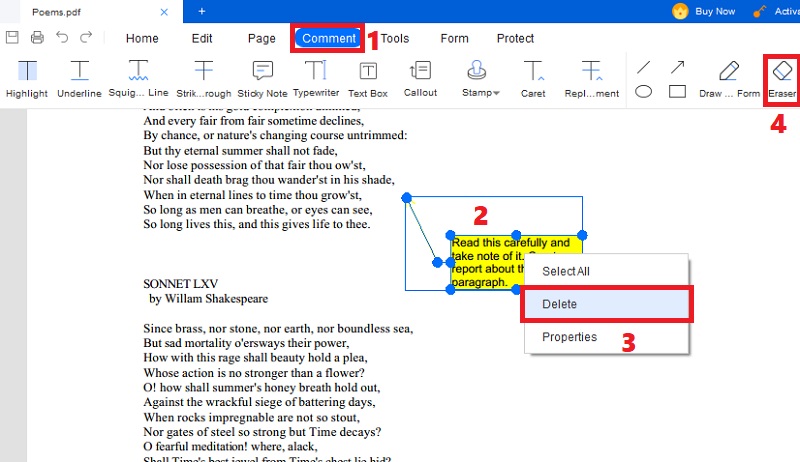Viewport: 800px width, 462px height.
Task: Select the Strikethrough tool
Action: click(204, 79)
